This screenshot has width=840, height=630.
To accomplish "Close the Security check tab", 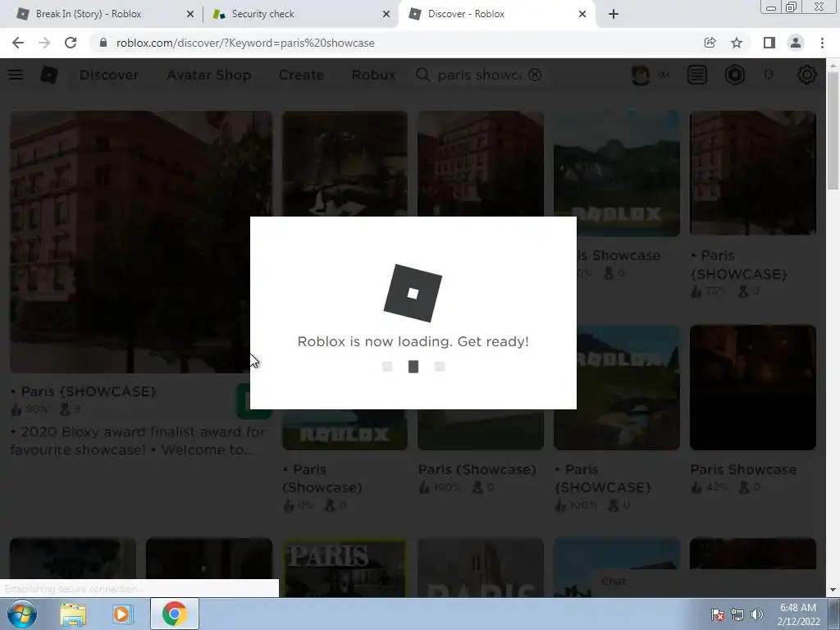I will [x=386, y=14].
